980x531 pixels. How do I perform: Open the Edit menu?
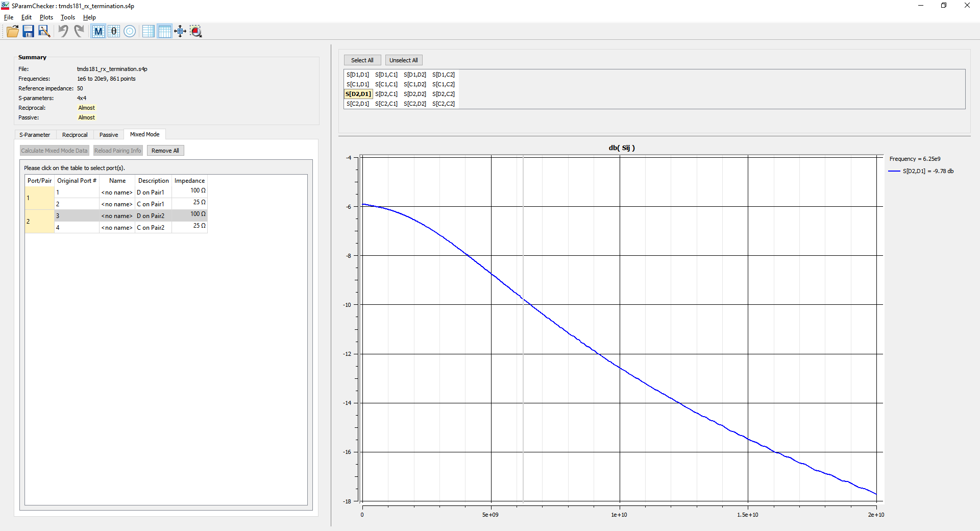tap(27, 17)
